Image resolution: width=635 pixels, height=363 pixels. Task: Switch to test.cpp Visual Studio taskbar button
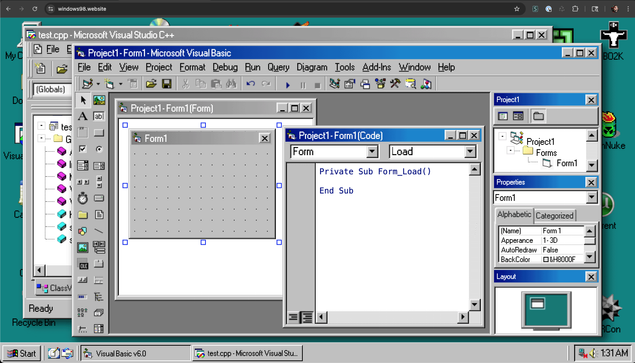pyautogui.click(x=247, y=353)
